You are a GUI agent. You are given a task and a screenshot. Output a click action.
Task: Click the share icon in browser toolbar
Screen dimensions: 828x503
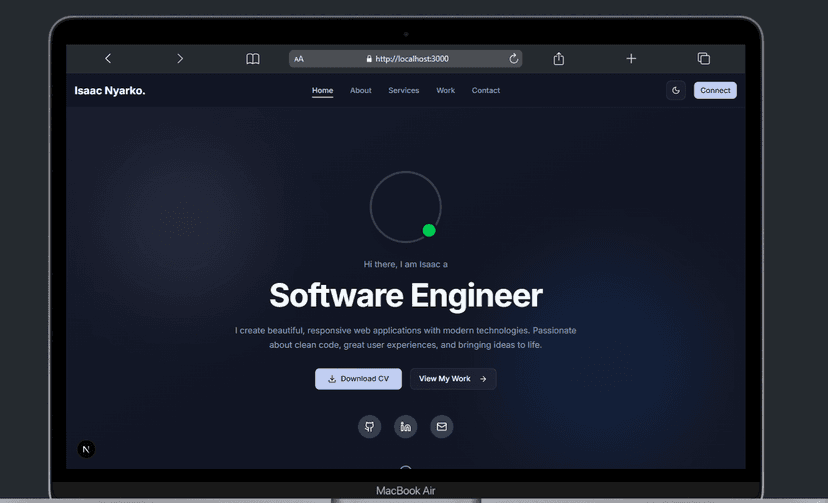tap(559, 59)
